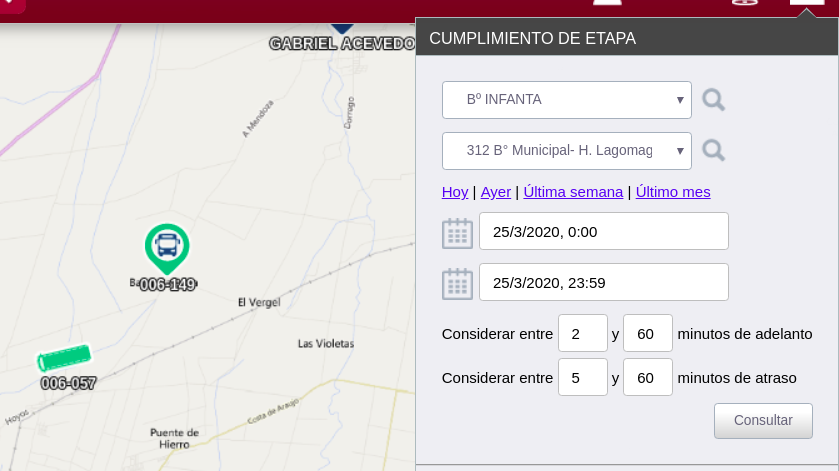Click the maximum atraso minutes field
The image size is (839, 471).
click(647, 378)
